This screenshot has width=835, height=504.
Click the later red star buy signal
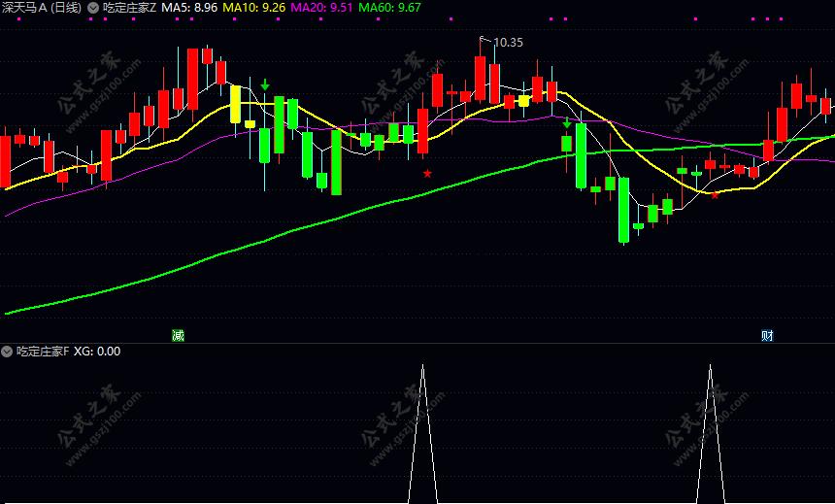[715, 195]
